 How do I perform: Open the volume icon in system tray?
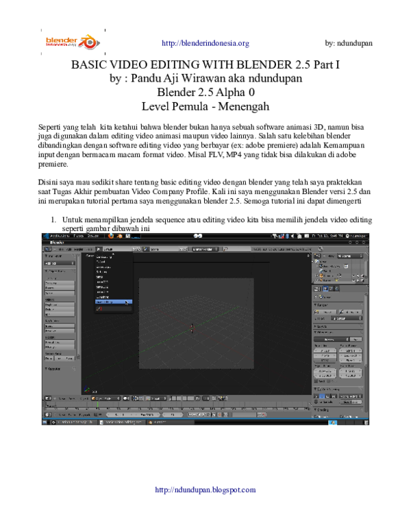pos(292,236)
